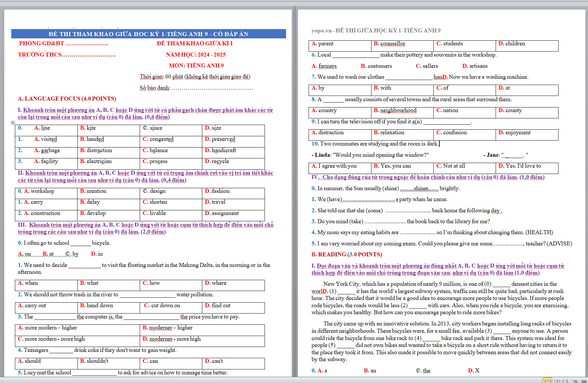This screenshot has height=383, width=588.
Task: Click the 'A. distraction' answer cell
Action: pyautogui.click(x=340, y=135)
